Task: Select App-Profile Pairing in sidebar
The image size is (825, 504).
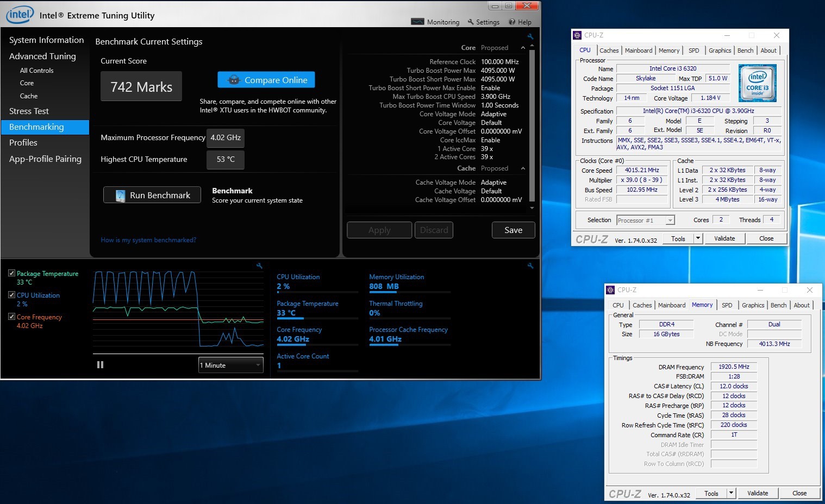Action: click(45, 159)
